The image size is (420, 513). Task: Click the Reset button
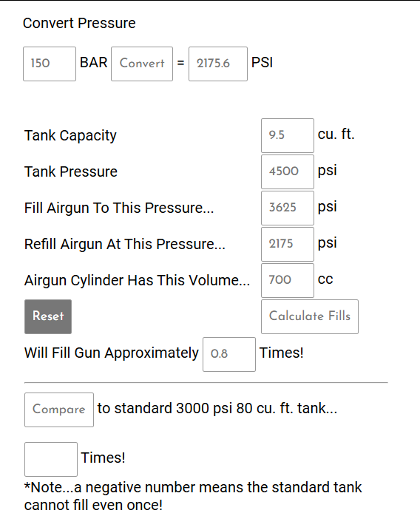click(x=48, y=316)
